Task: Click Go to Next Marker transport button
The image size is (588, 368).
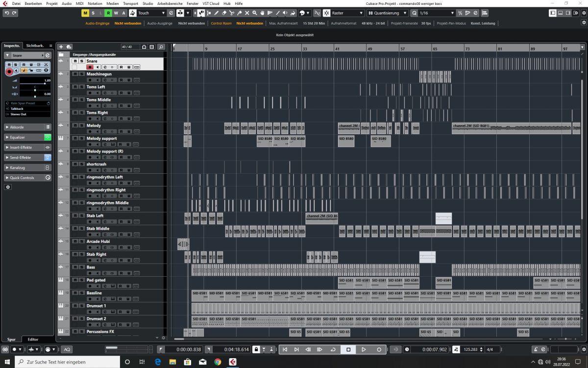Action: pos(296,349)
